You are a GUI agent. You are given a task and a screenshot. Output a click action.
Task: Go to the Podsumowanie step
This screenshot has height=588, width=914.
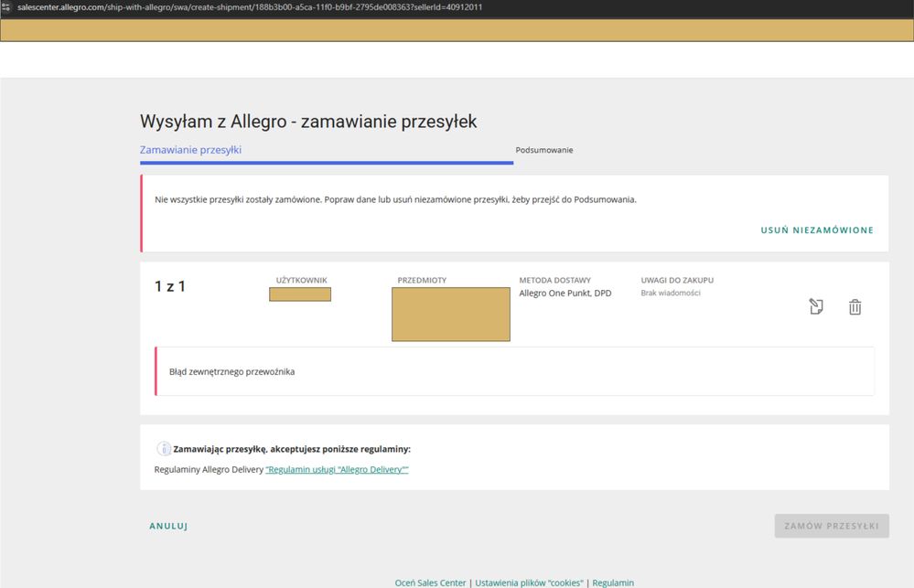pos(544,150)
